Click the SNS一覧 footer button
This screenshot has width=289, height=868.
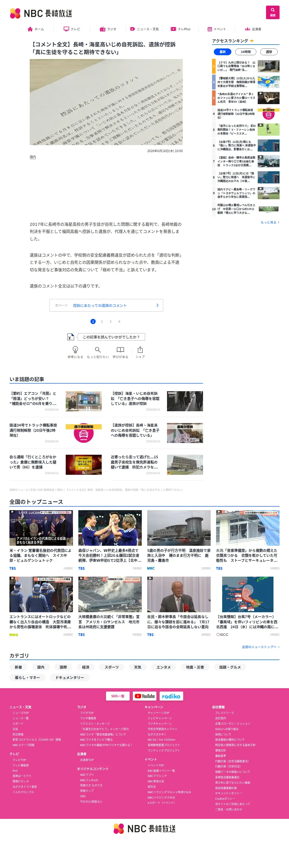118,696
